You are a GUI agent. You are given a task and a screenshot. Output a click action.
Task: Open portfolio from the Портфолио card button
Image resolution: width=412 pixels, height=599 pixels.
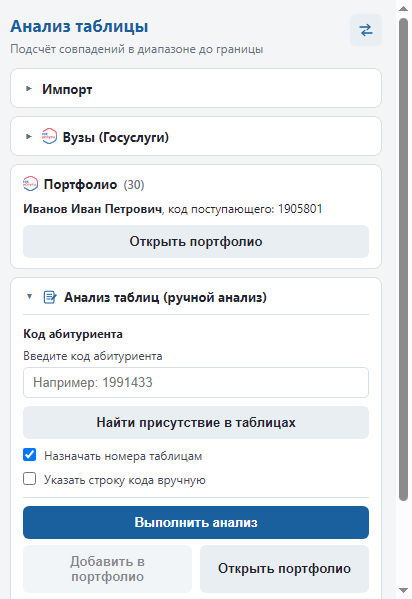click(196, 241)
